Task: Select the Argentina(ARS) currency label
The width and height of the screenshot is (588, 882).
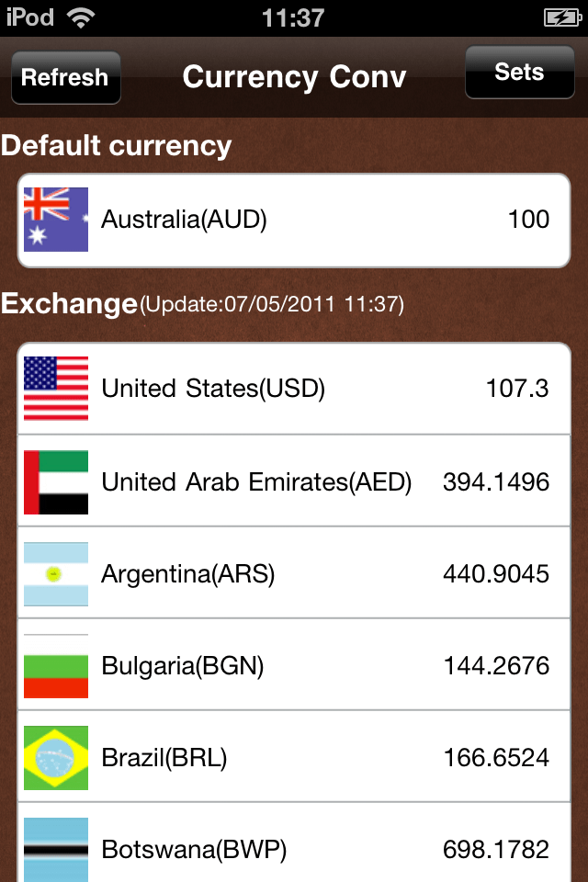Action: point(188,574)
